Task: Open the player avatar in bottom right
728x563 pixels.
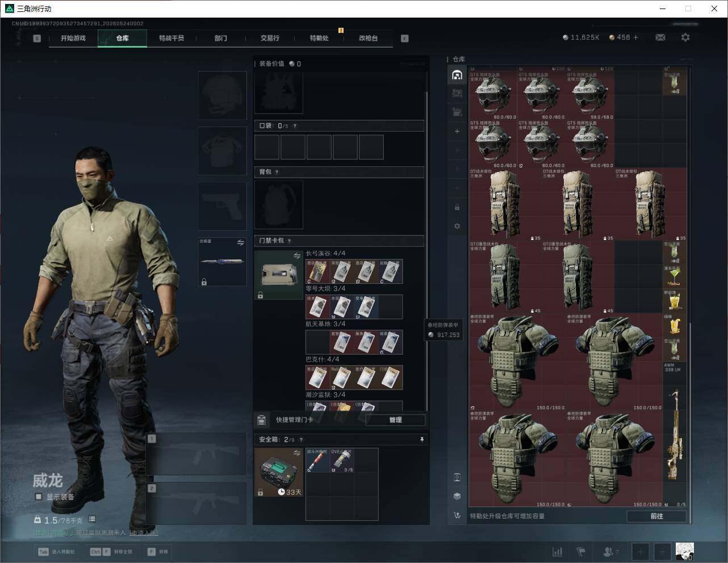Action: coord(684,551)
